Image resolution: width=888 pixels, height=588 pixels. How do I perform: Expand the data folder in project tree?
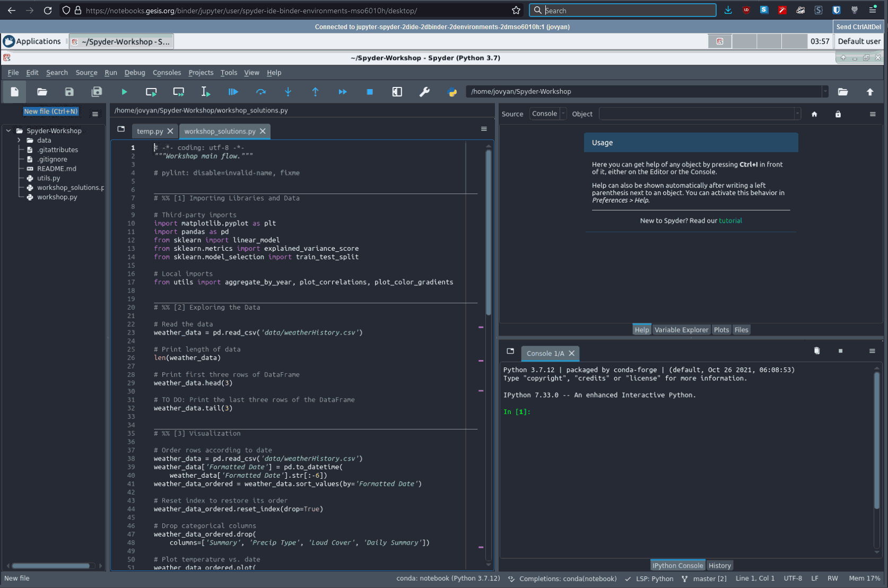[19, 141]
